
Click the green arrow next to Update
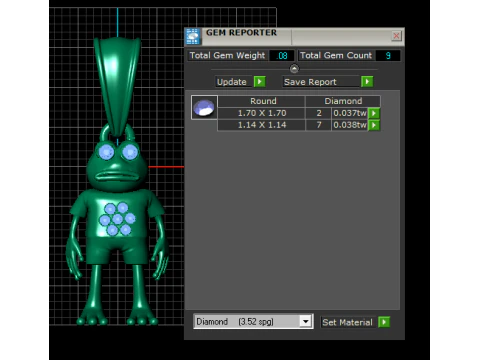(260, 82)
